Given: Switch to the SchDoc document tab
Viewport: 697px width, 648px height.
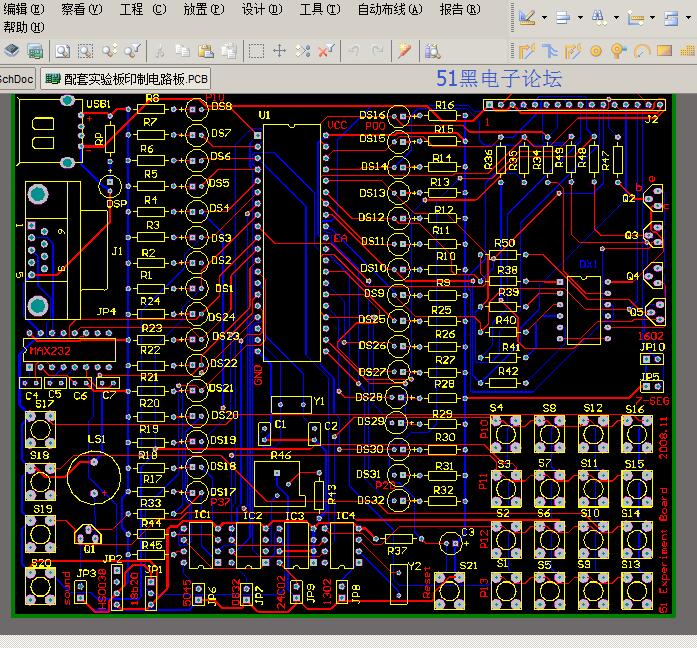Looking at the screenshot, I should [x=17, y=80].
